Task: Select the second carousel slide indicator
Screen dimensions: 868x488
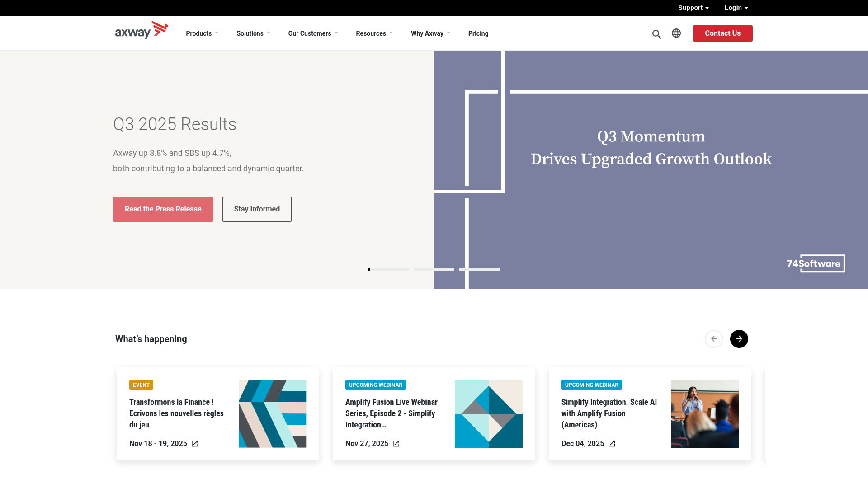Action: point(434,269)
